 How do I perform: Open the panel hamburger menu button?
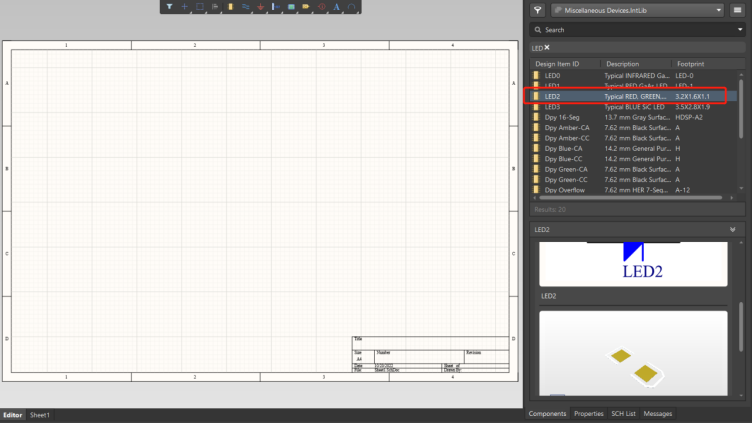tap(739, 10)
